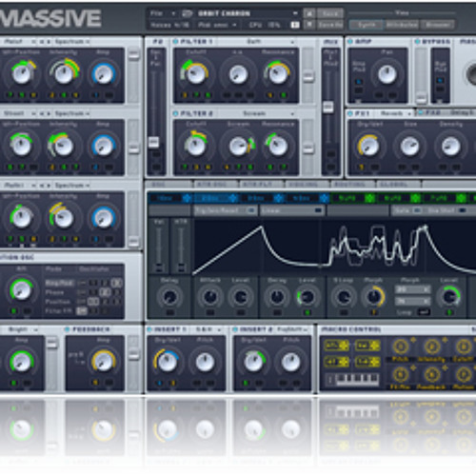Click the Save As button
The width and height of the screenshot is (476, 476).
(x=330, y=25)
